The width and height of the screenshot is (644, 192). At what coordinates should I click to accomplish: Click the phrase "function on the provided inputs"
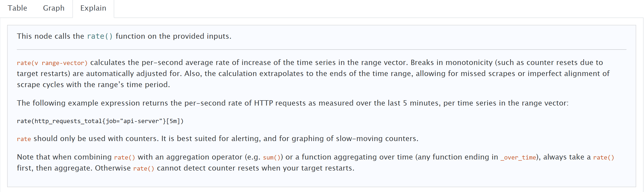point(173,36)
